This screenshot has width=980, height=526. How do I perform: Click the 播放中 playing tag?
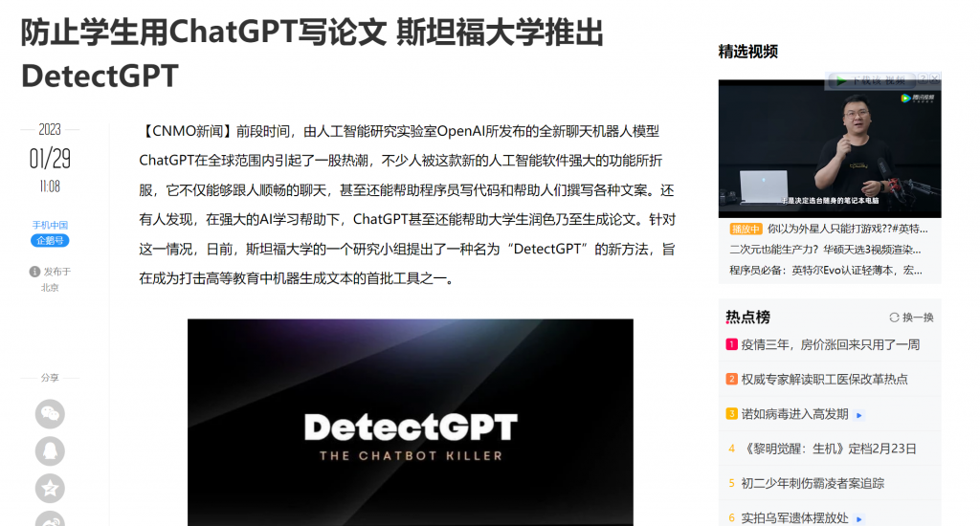pyautogui.click(x=746, y=229)
